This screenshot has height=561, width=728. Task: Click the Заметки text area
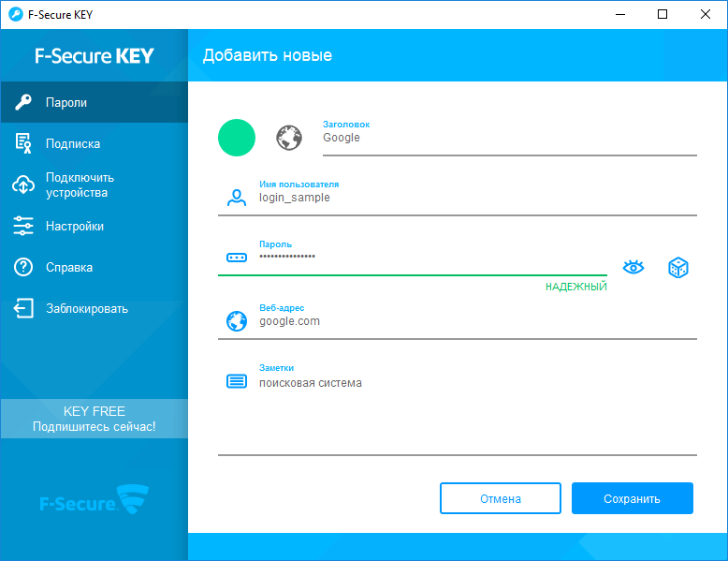click(x=478, y=409)
